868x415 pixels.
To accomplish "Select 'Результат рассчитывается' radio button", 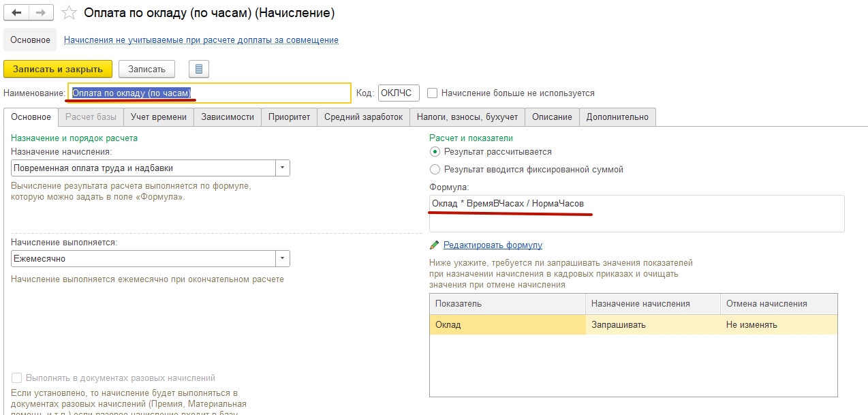I will [435, 152].
